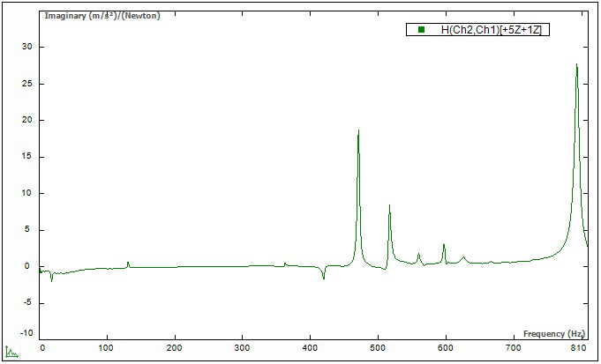This screenshot has height=364, width=601.
Task: Select the 810 tick label on frequency axis
Action: pyautogui.click(x=580, y=349)
